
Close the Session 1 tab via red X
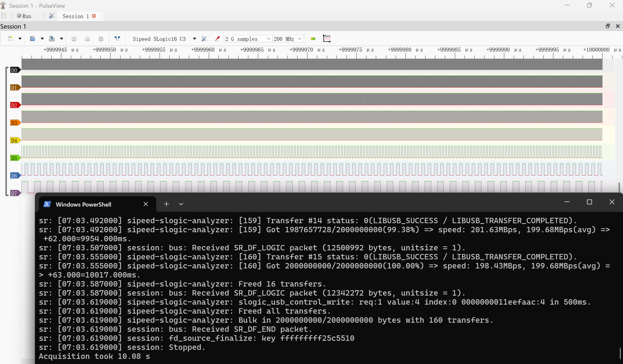point(94,16)
